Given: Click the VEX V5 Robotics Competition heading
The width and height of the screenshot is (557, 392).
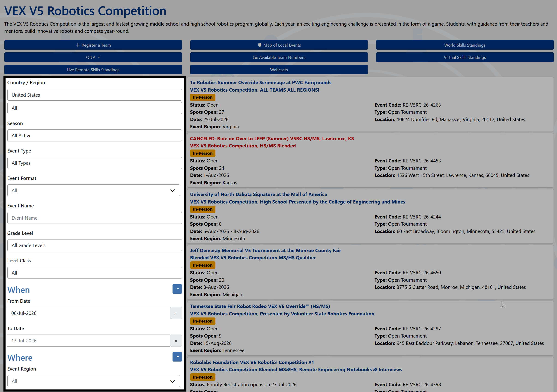Looking at the screenshot, I should click(85, 11).
